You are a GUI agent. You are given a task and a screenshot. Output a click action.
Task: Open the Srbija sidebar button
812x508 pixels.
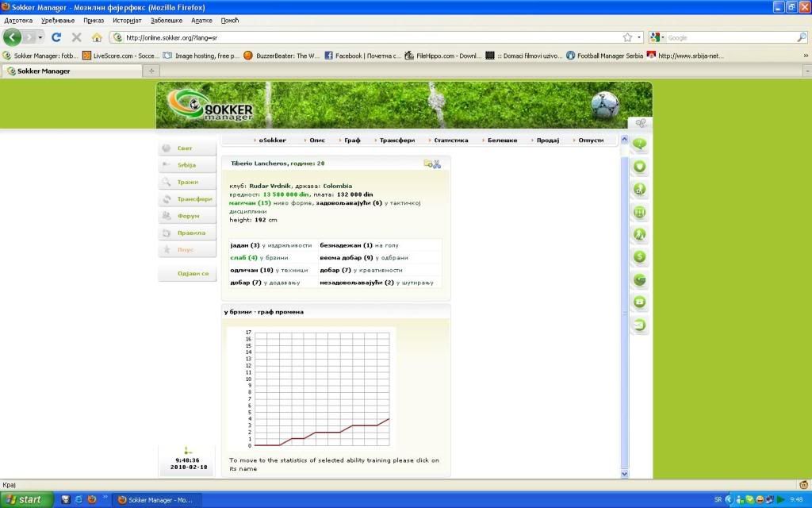click(187, 165)
